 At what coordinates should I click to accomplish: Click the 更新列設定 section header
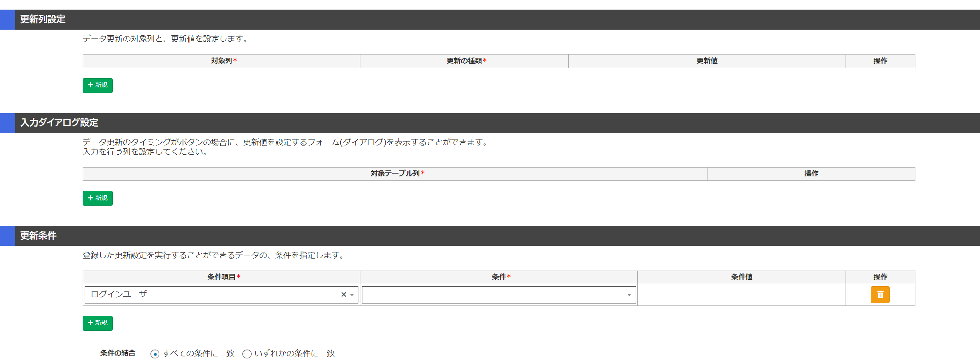click(x=41, y=18)
